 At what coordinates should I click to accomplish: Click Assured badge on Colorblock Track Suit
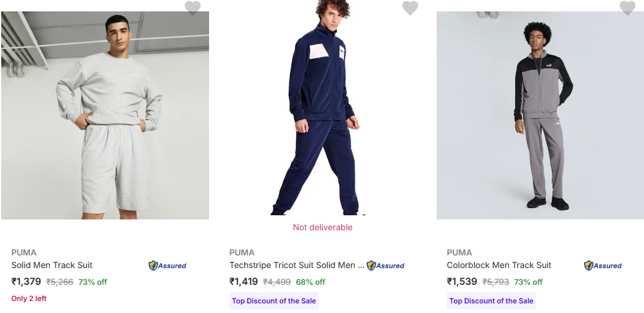point(603,266)
